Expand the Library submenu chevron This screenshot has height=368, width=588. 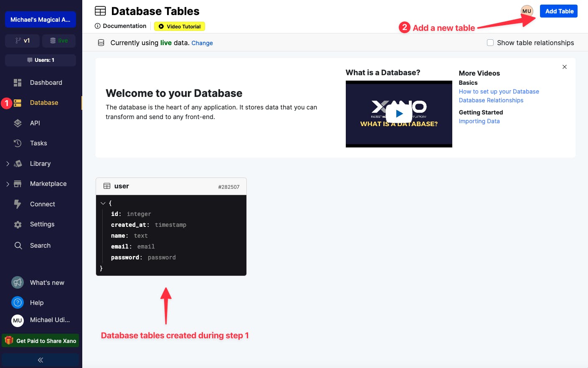tap(8, 164)
